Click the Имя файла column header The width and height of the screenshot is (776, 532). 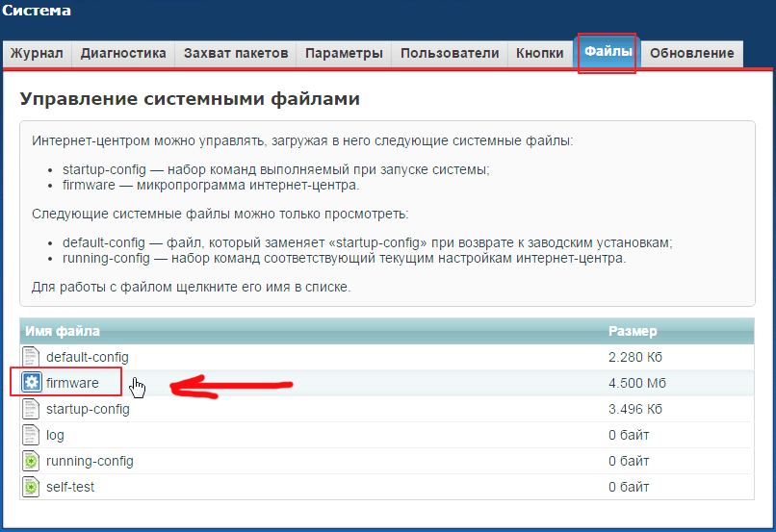pyautogui.click(x=63, y=331)
